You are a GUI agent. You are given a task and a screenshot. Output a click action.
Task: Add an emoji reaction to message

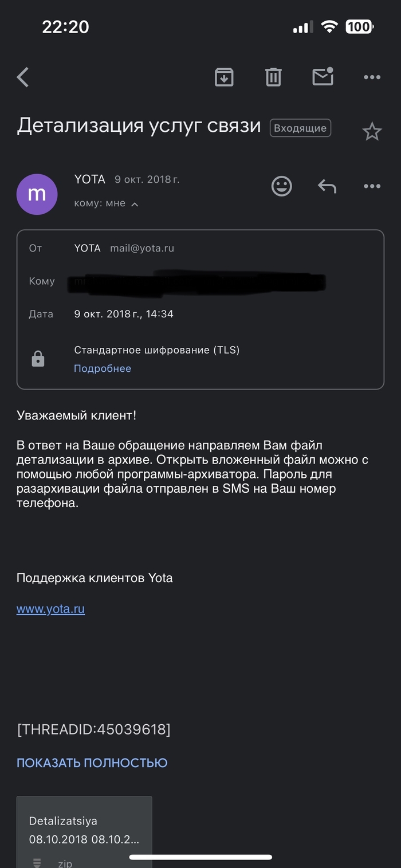pos(281,186)
